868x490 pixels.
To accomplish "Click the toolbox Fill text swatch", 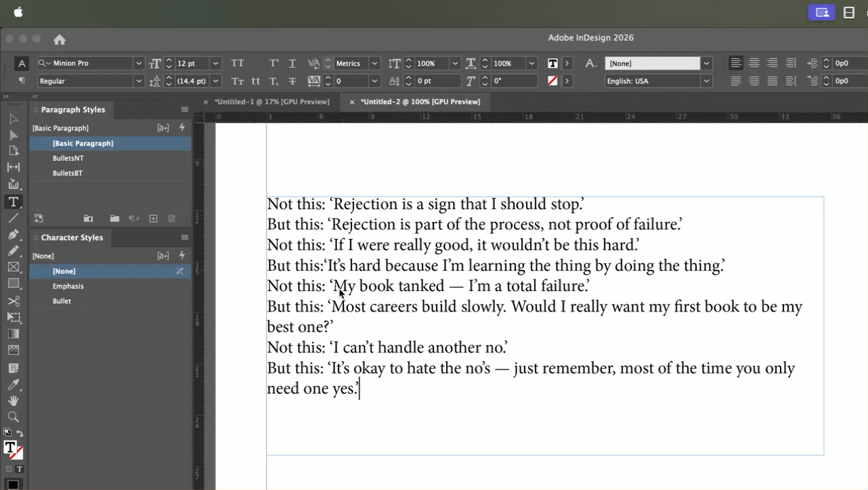I will 9,447.
